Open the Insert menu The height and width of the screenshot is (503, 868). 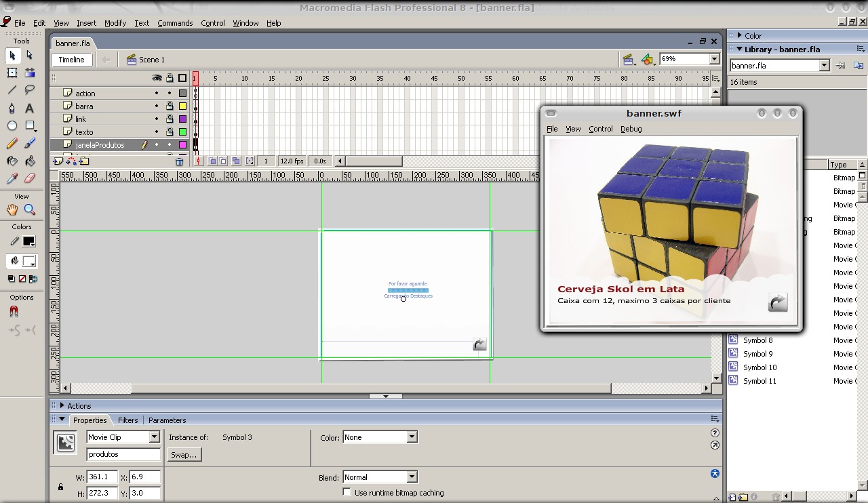86,23
